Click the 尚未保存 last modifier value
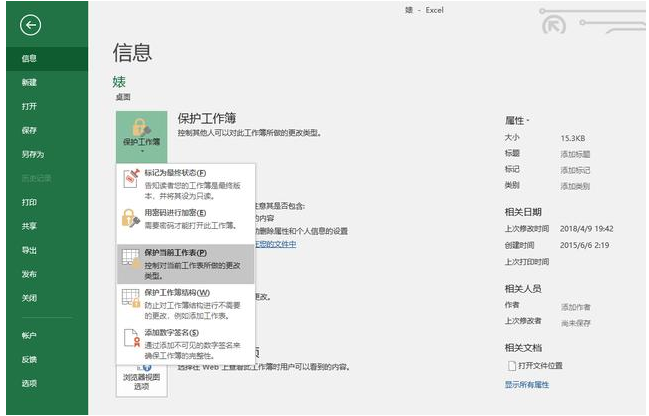This screenshot has width=649, height=416. (x=575, y=323)
